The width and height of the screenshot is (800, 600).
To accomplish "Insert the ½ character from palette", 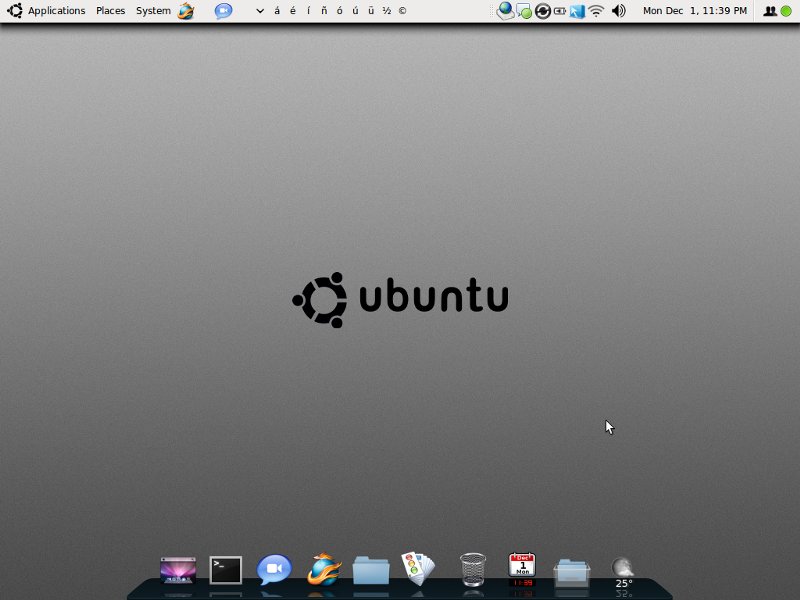I will [x=387, y=11].
